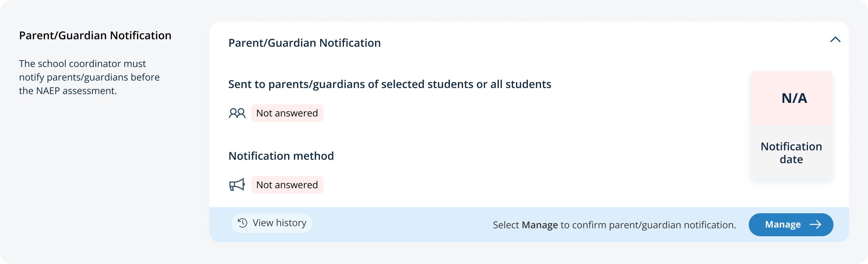The height and width of the screenshot is (264, 868).
Task: Click the bold word Manage in instructions
Action: click(540, 225)
